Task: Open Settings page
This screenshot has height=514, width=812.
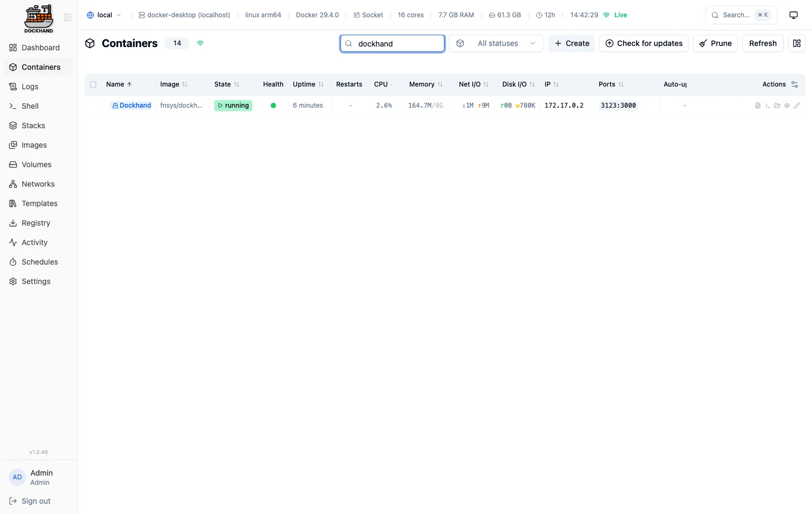Action: coord(38,281)
